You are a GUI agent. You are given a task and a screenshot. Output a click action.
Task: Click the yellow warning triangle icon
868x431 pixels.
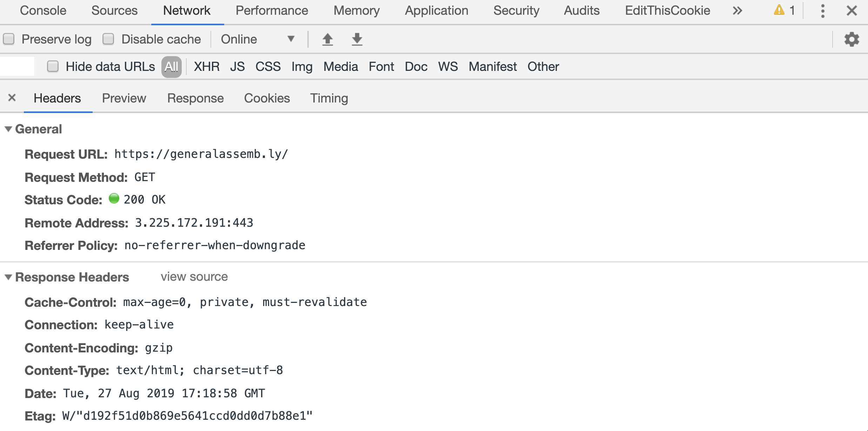tap(779, 10)
